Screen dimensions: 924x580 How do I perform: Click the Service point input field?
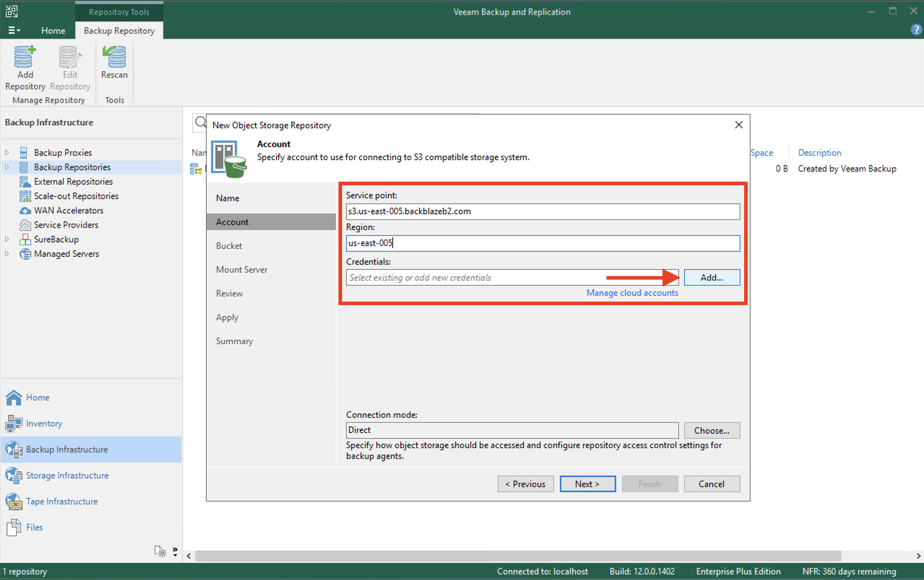click(x=543, y=211)
